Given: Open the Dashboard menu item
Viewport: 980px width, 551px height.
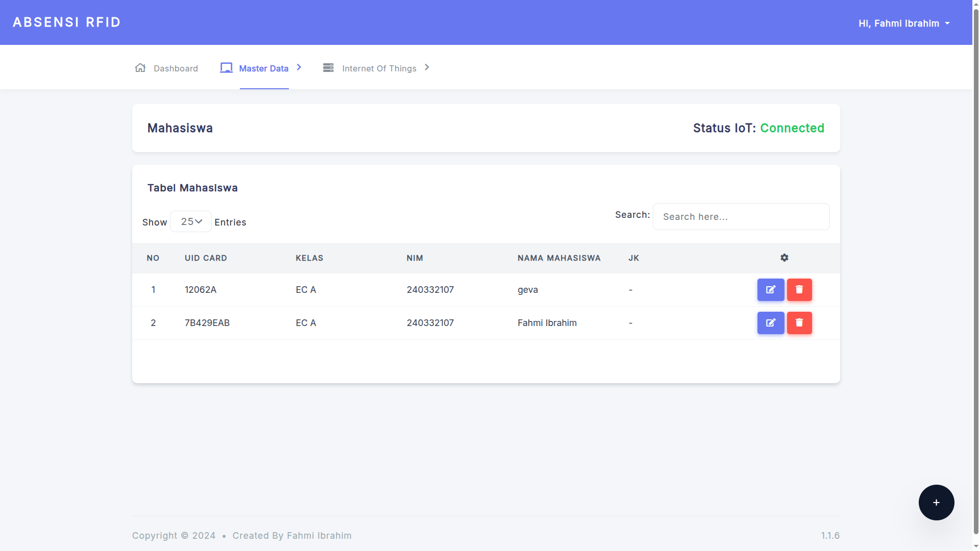Looking at the screenshot, I should click(x=176, y=68).
